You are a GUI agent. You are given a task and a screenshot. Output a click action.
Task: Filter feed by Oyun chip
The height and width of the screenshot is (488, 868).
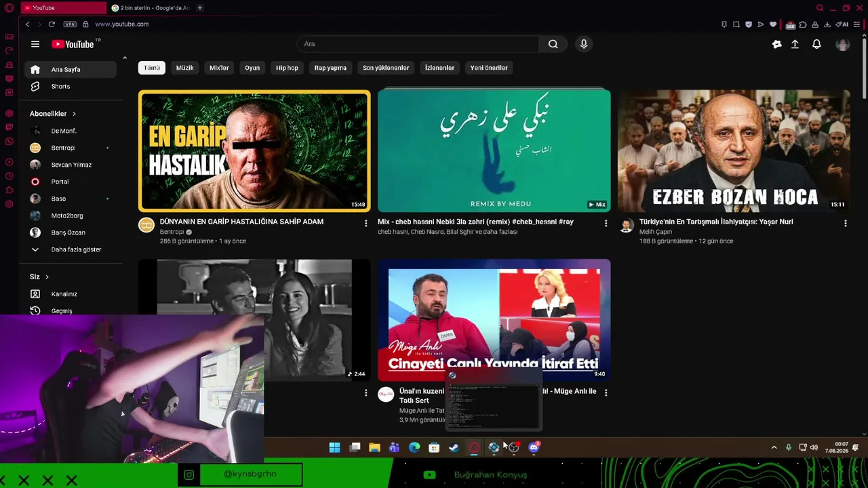(252, 68)
